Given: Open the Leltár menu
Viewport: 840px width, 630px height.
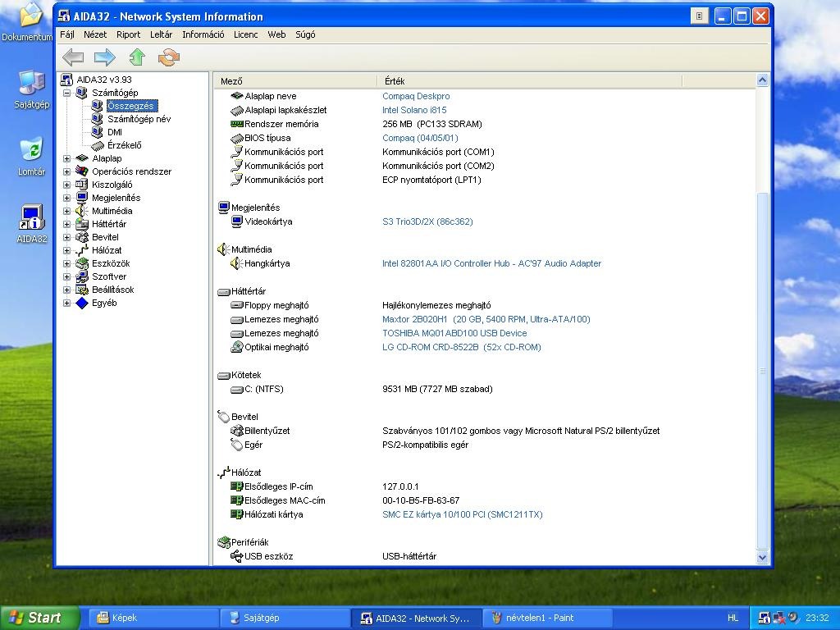Looking at the screenshot, I should click(162, 34).
